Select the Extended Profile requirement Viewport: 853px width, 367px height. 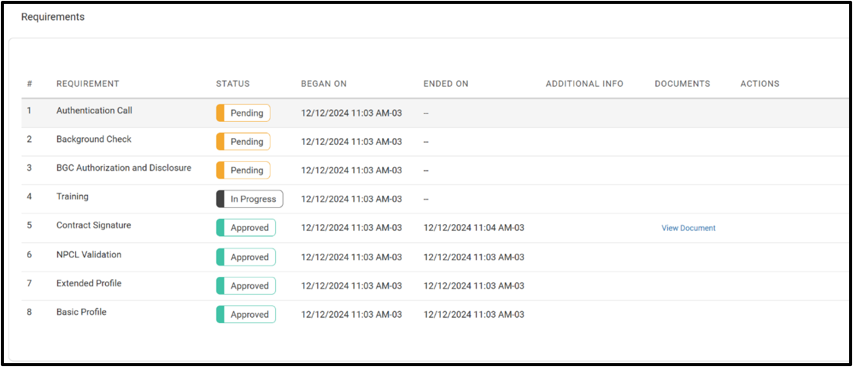tap(89, 283)
